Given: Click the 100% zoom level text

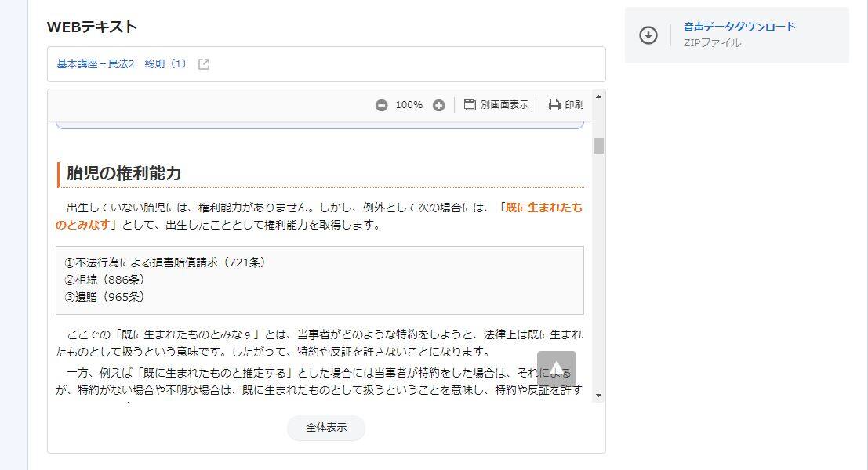Looking at the screenshot, I should pyautogui.click(x=409, y=104).
